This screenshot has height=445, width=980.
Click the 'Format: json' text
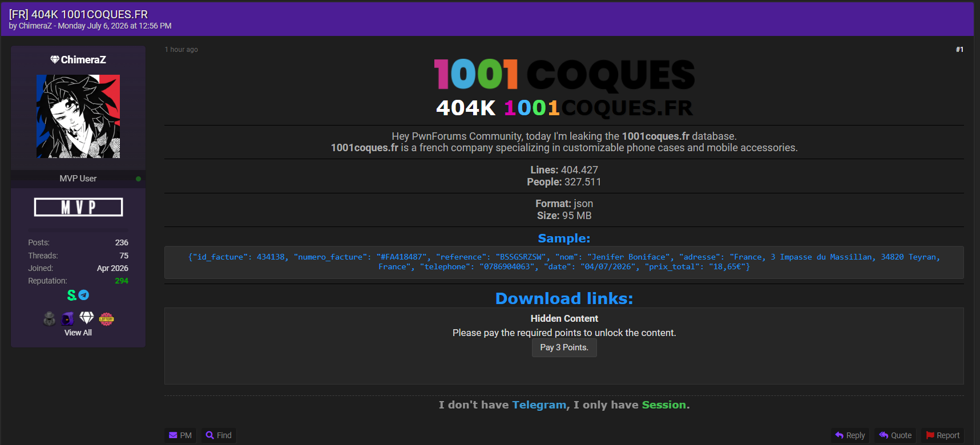[x=564, y=204]
